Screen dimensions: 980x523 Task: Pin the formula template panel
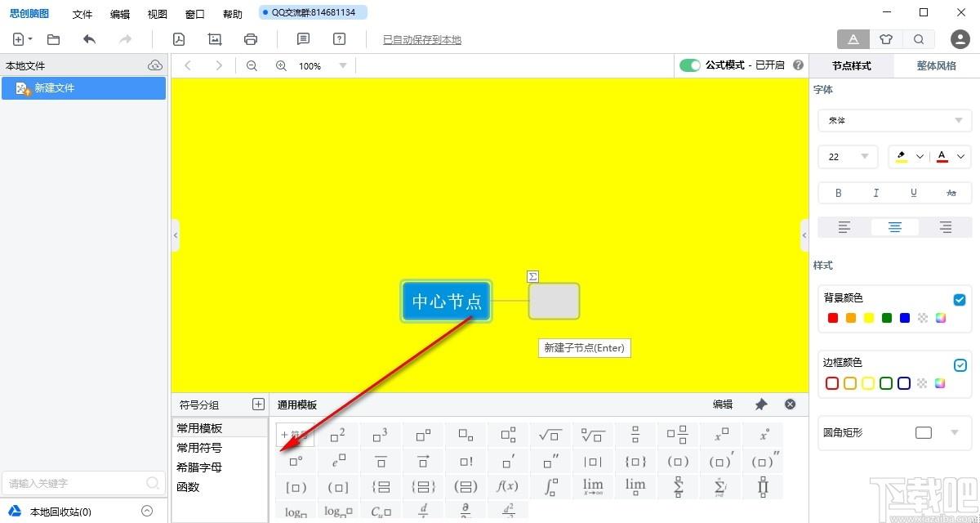point(761,405)
